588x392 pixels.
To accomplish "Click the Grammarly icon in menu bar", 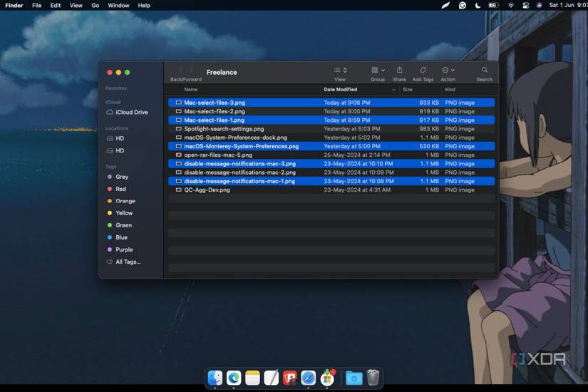I will (x=463, y=5).
